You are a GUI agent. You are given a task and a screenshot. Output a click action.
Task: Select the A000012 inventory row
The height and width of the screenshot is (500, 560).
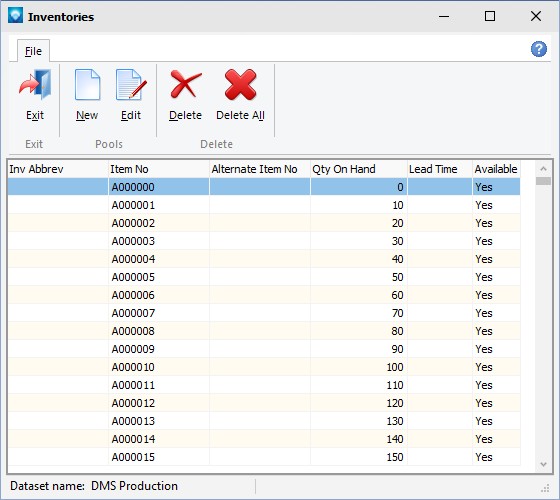(264, 403)
